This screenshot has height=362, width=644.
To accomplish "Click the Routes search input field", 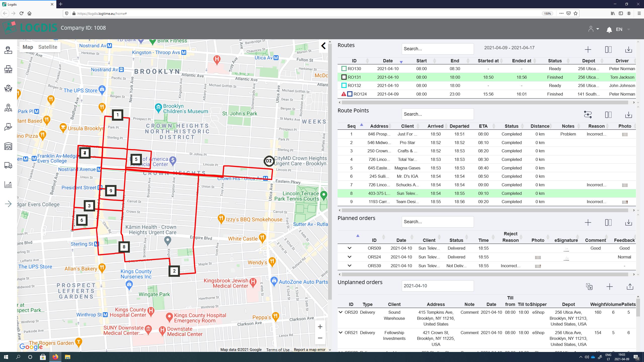I will click(x=437, y=49).
